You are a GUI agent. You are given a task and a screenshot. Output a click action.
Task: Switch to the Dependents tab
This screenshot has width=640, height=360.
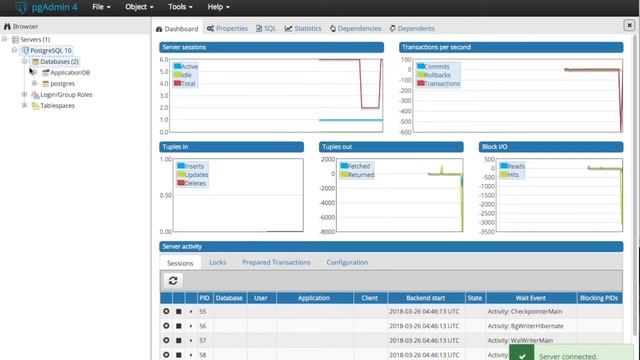click(x=412, y=28)
